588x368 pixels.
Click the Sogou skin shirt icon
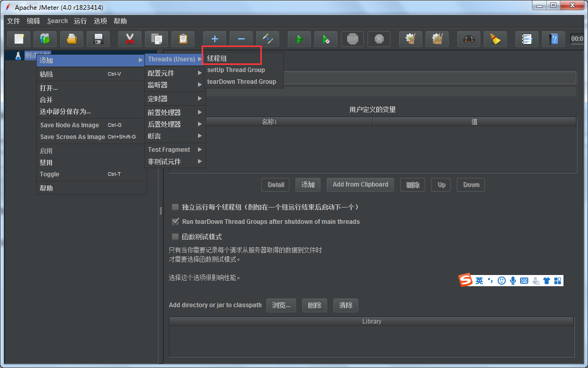pyautogui.click(x=546, y=281)
